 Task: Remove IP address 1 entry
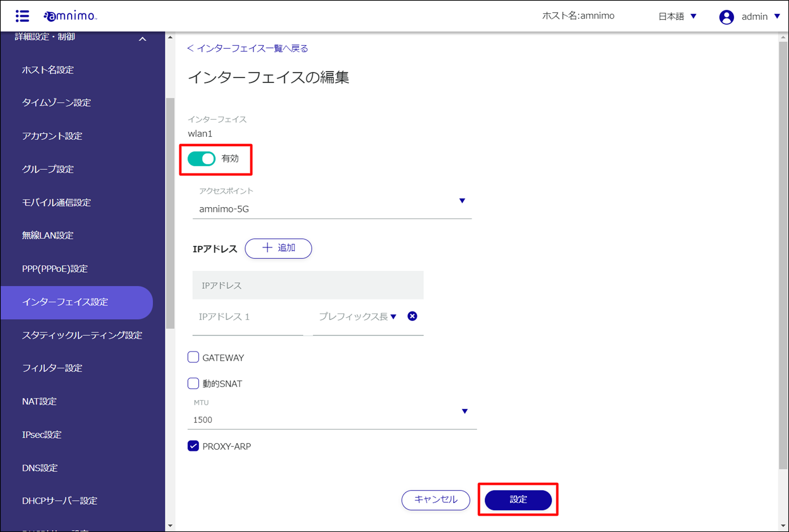coord(412,316)
